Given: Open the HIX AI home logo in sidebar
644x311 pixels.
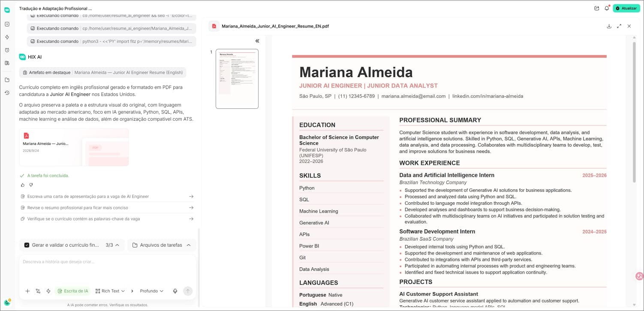Looking at the screenshot, I should [7, 10].
